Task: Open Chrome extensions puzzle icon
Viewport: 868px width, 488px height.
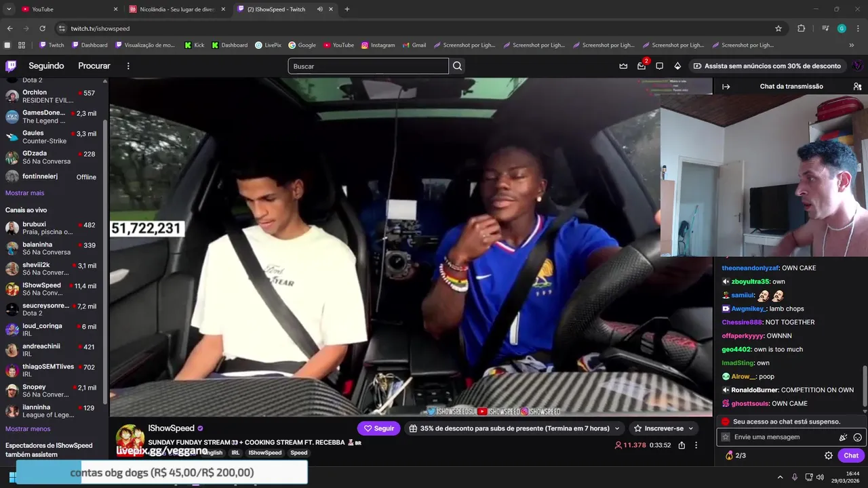Action: [801, 28]
